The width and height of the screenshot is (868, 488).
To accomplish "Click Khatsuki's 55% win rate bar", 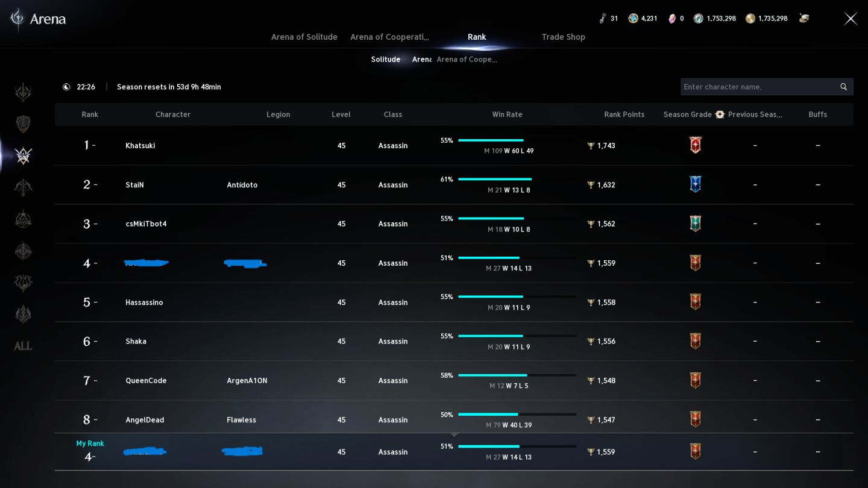I will (517, 140).
